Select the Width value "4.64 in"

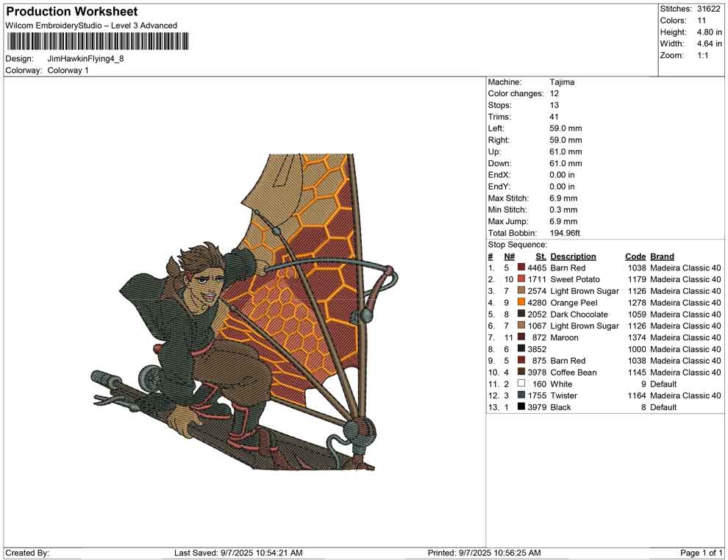tap(709, 43)
